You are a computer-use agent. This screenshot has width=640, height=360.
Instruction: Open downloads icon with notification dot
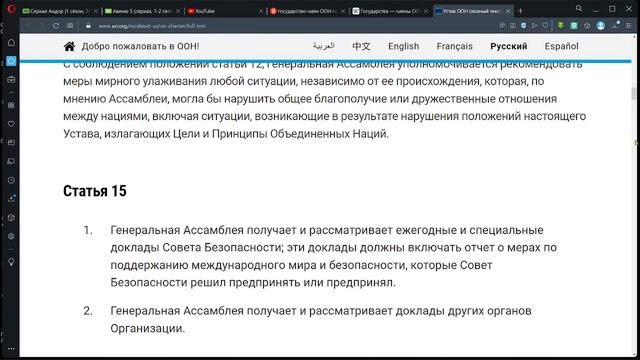pyautogui.click(x=616, y=25)
